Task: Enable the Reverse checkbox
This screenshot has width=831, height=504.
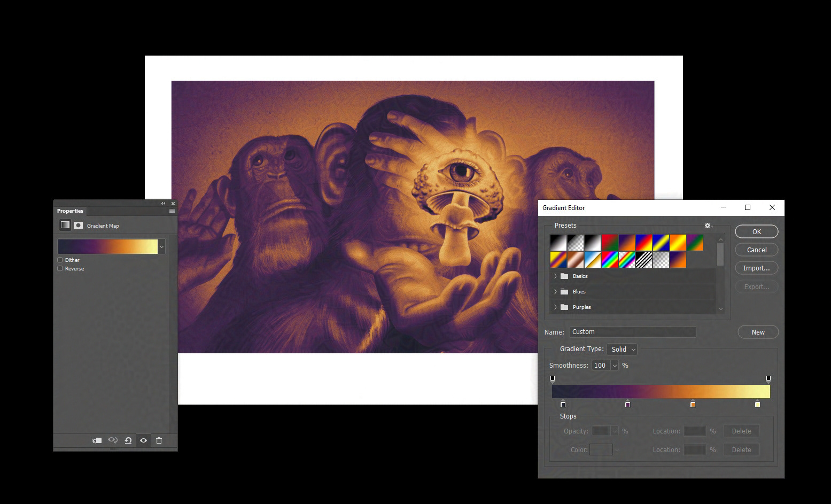Action: pos(60,268)
